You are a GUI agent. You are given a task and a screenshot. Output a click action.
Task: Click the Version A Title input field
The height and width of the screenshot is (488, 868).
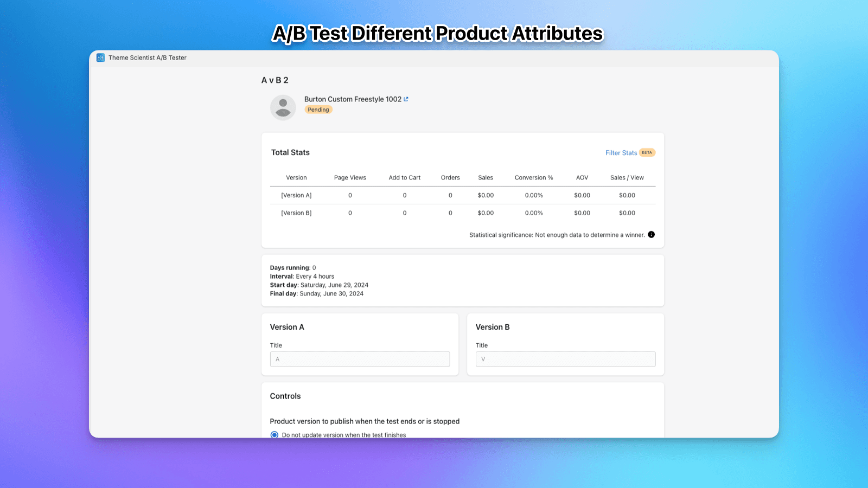pyautogui.click(x=360, y=359)
